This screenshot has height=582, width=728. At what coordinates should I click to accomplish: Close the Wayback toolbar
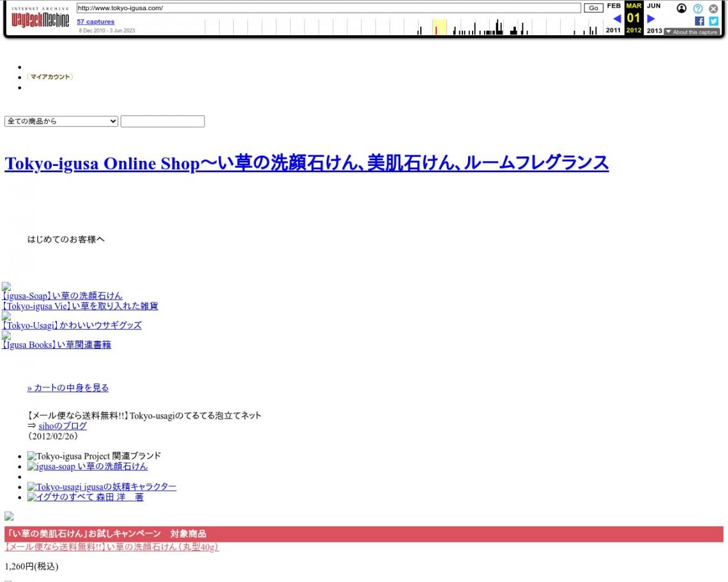click(713, 8)
